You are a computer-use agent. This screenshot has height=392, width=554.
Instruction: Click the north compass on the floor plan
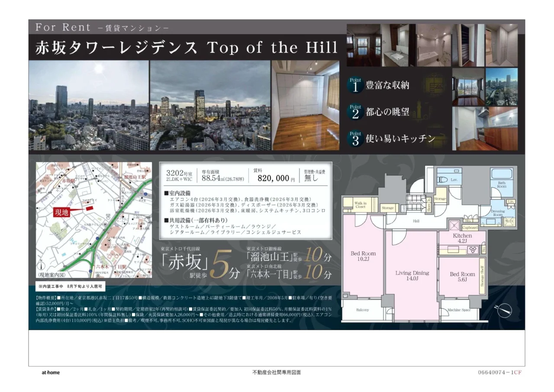pyautogui.click(x=503, y=310)
